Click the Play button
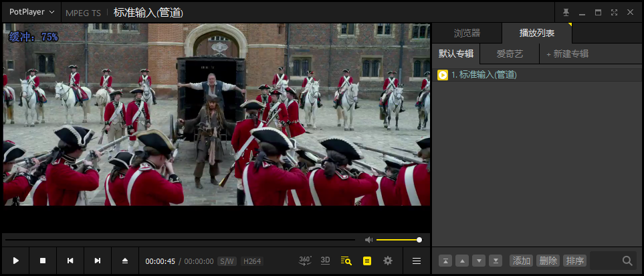This screenshot has width=644, height=276. (15, 261)
